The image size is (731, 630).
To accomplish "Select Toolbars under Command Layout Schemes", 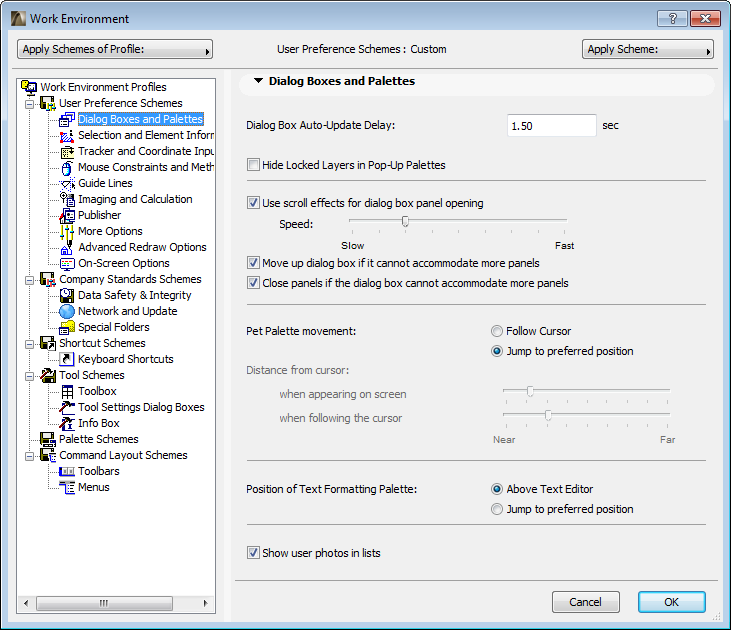I will pos(98,471).
